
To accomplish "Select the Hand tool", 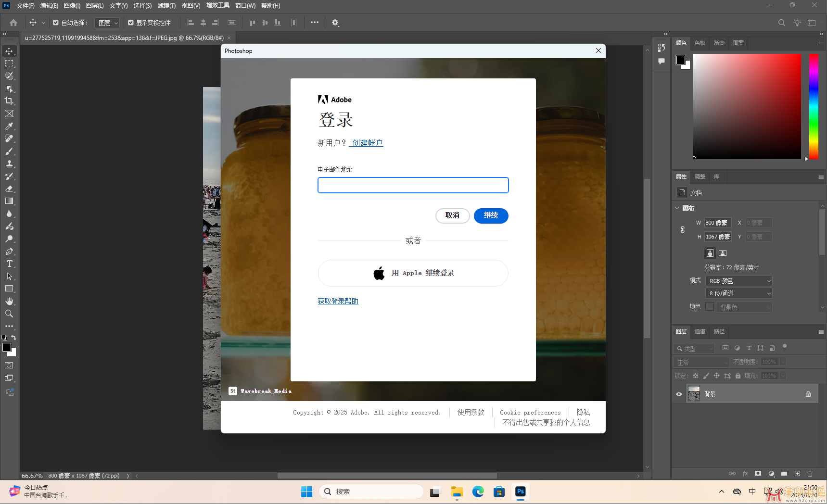I will pyautogui.click(x=9, y=301).
